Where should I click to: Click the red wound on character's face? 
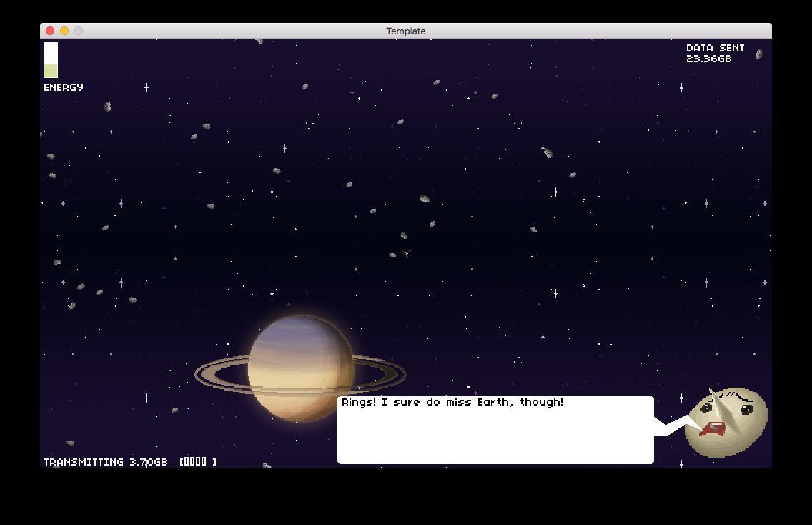click(x=713, y=429)
